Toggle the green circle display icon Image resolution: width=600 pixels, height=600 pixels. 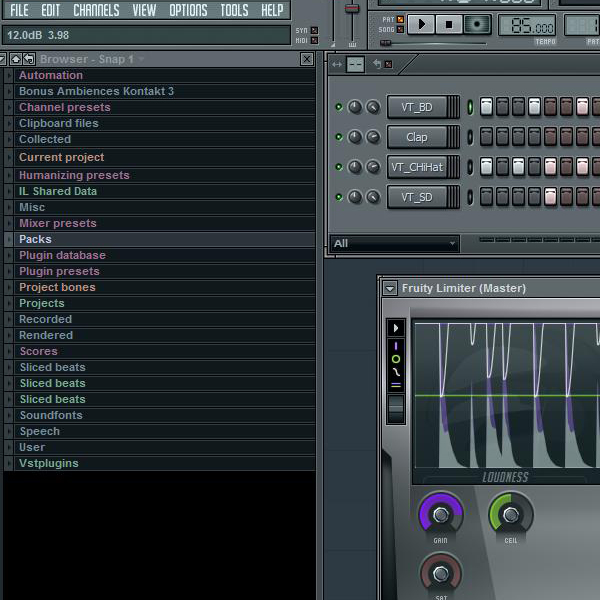(x=396, y=359)
